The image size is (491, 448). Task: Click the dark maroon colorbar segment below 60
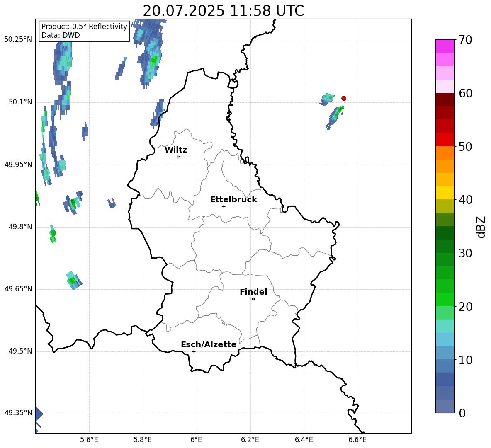(445, 99)
